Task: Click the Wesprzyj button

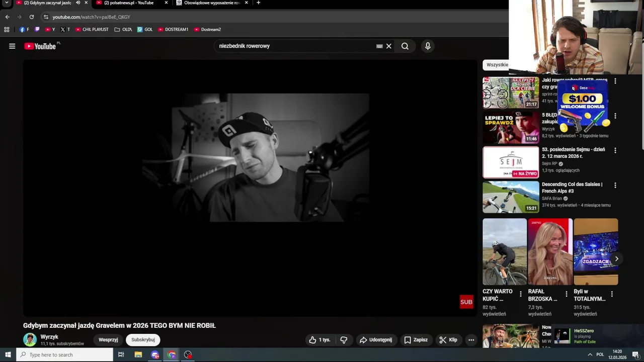Action: 108,340
